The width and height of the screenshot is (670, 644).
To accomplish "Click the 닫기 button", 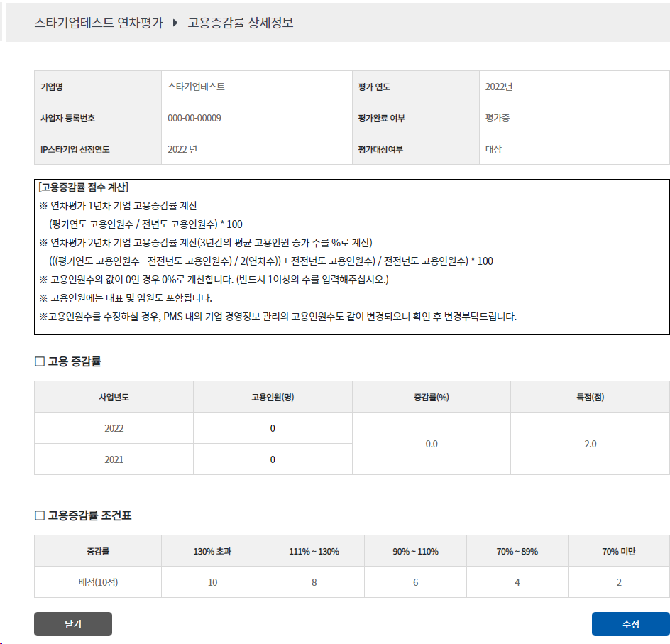I will click(x=72, y=624).
